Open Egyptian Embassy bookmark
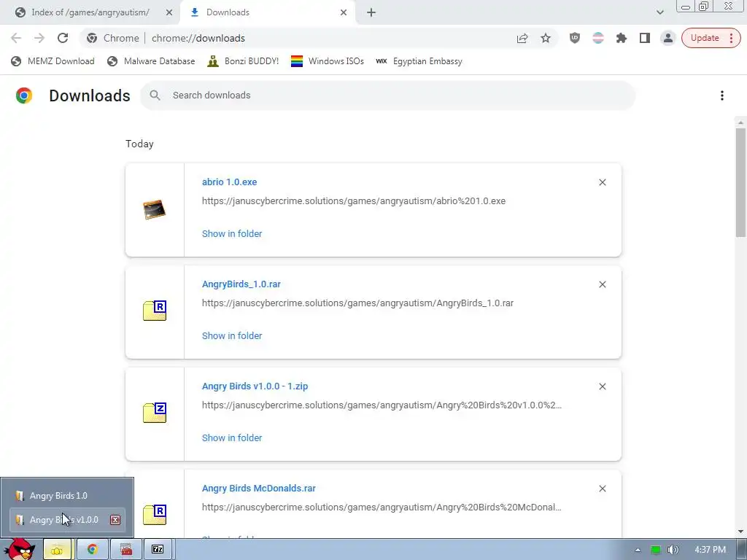747x560 pixels. 419,61
